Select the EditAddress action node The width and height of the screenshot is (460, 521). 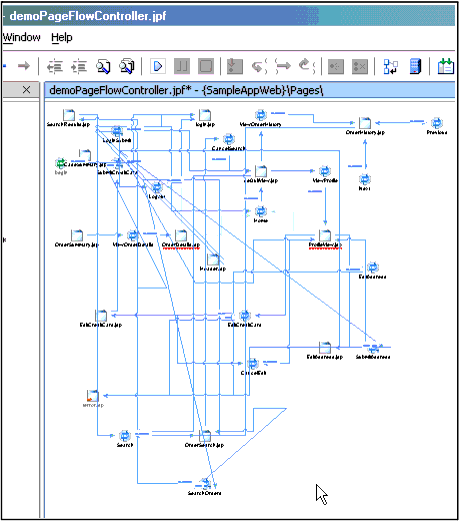tap(373, 267)
